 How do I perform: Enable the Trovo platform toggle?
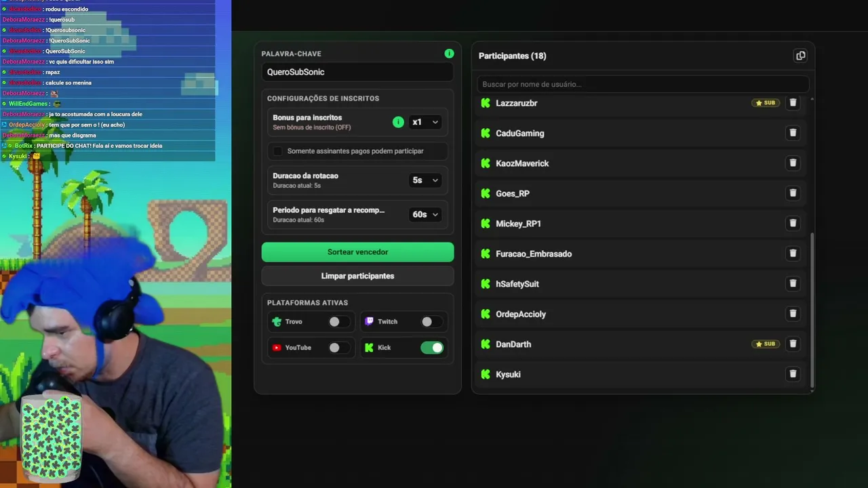click(339, 322)
